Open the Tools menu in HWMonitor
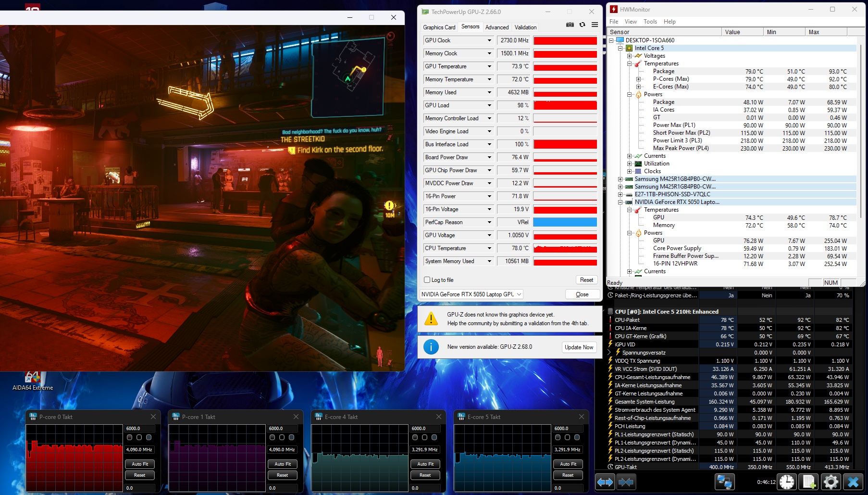Viewport: 868px width, 495px height. (650, 22)
